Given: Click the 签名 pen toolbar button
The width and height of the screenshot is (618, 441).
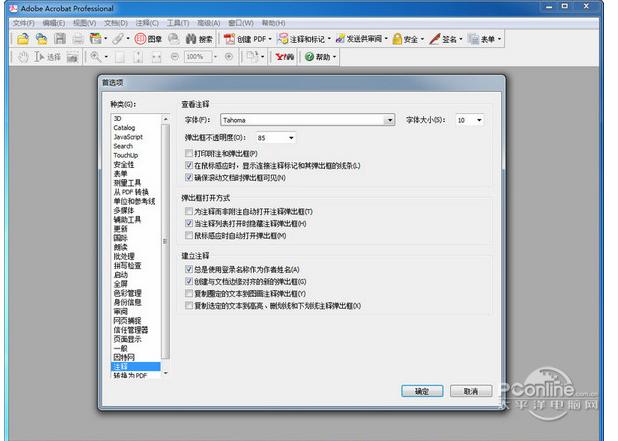Looking at the screenshot, I should [445, 39].
